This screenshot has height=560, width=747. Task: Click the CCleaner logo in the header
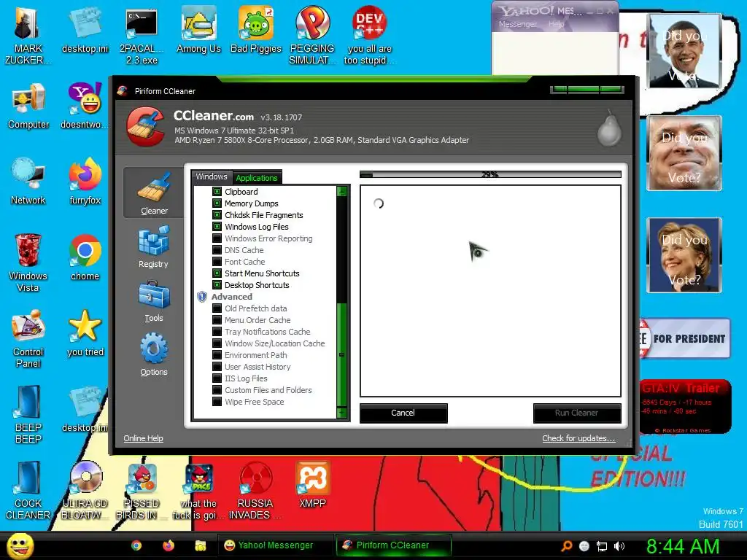pyautogui.click(x=146, y=127)
